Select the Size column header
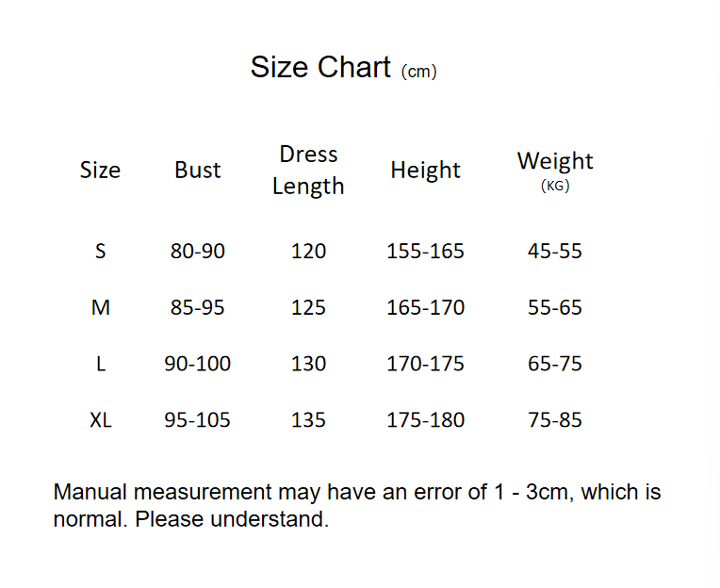 100,170
